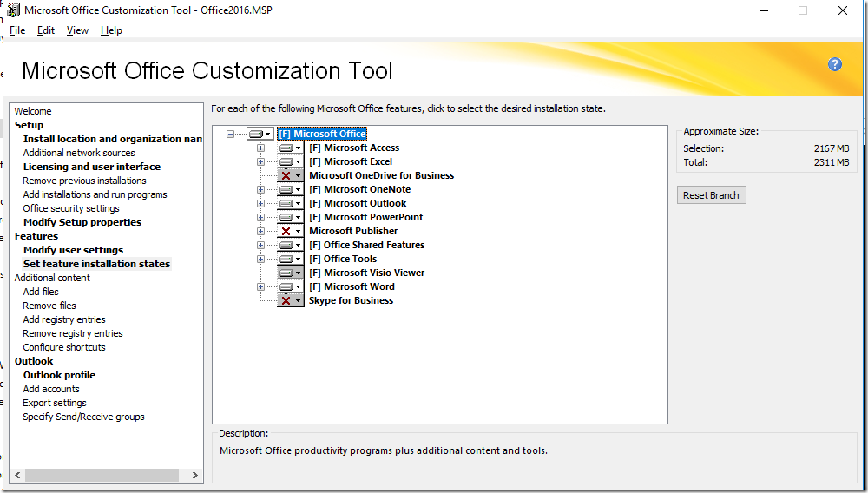
Task: Expand the Office Shared Features tree node
Action: point(260,245)
